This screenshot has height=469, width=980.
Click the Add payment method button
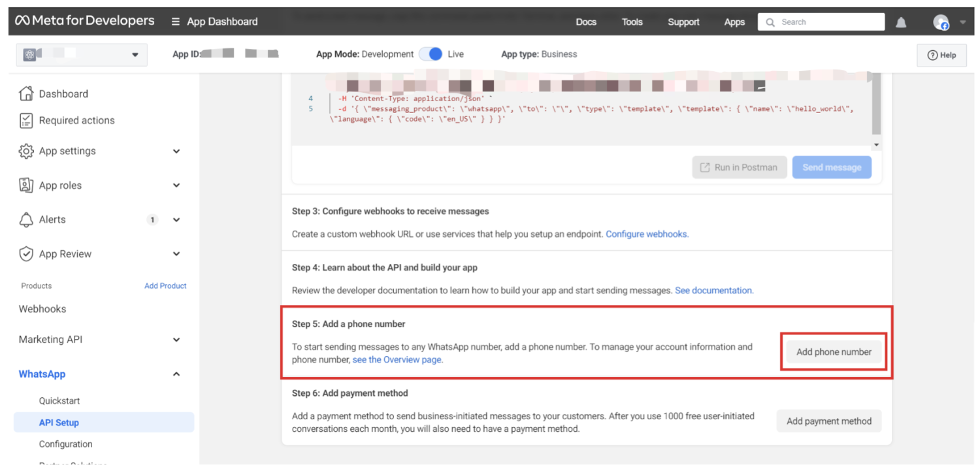pyautogui.click(x=828, y=421)
